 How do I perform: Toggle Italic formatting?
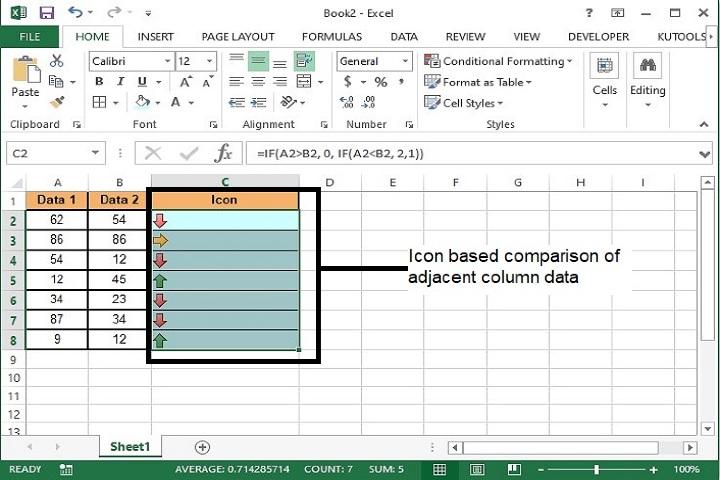coord(120,82)
